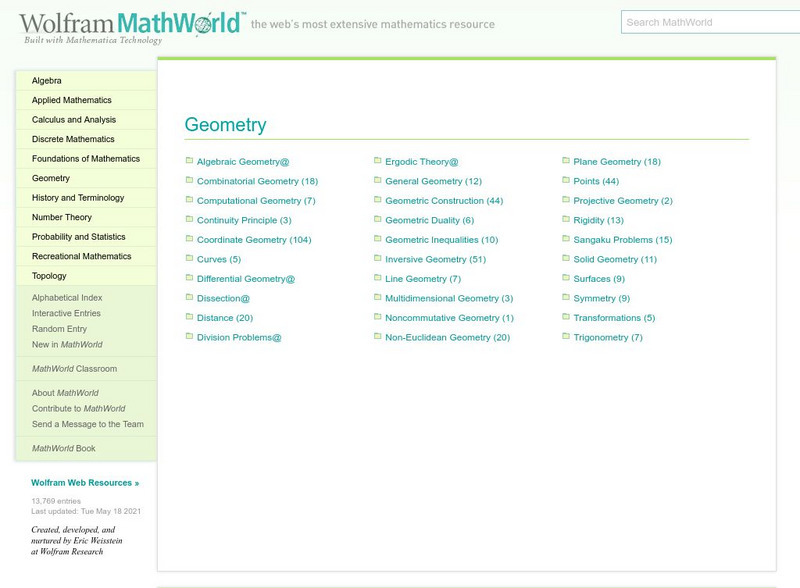This screenshot has height=588, width=800.
Task: Click folder icon beside Geometric Construction
Action: tap(378, 200)
